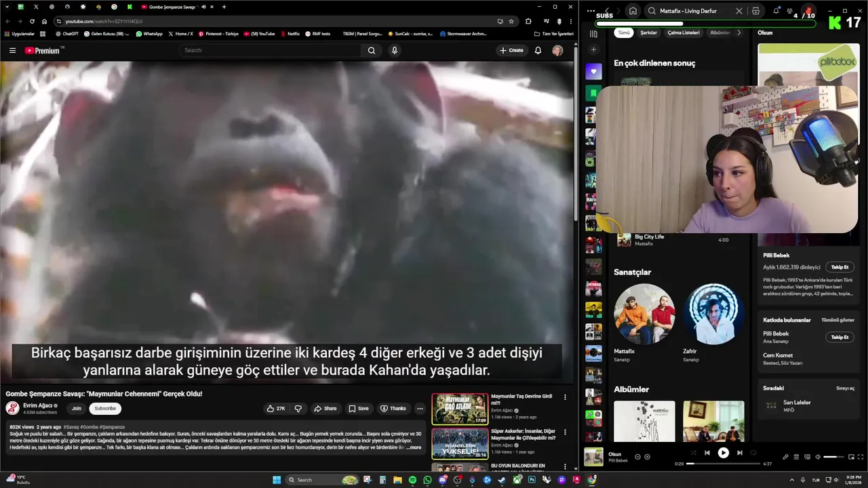Select the Şarkılar filter chip
The height and width of the screenshot is (488, 868).
click(649, 33)
